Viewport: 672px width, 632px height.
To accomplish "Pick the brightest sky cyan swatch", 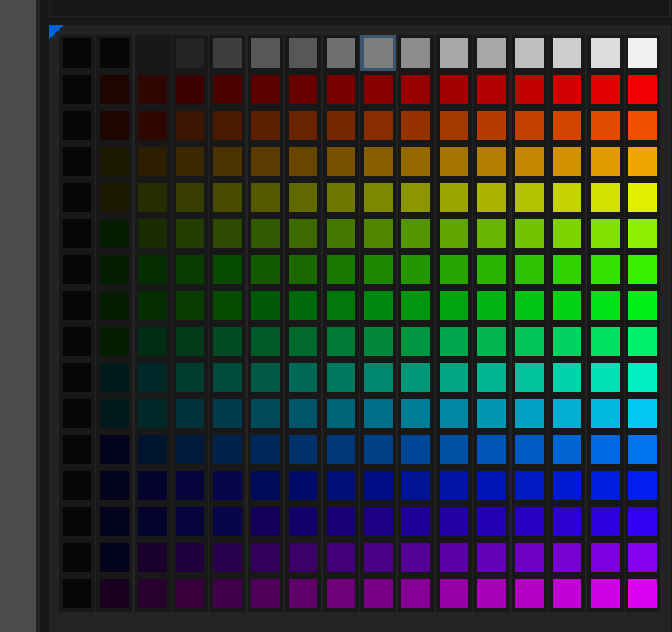I will [643, 413].
